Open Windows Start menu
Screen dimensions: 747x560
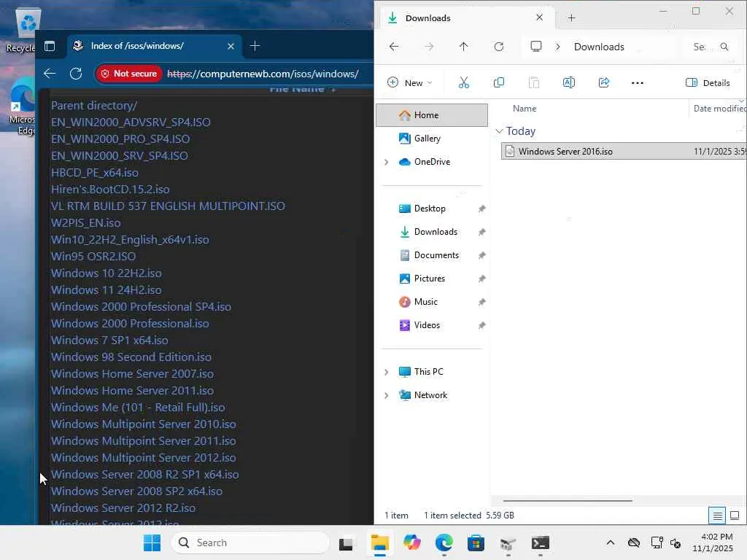[x=152, y=542]
